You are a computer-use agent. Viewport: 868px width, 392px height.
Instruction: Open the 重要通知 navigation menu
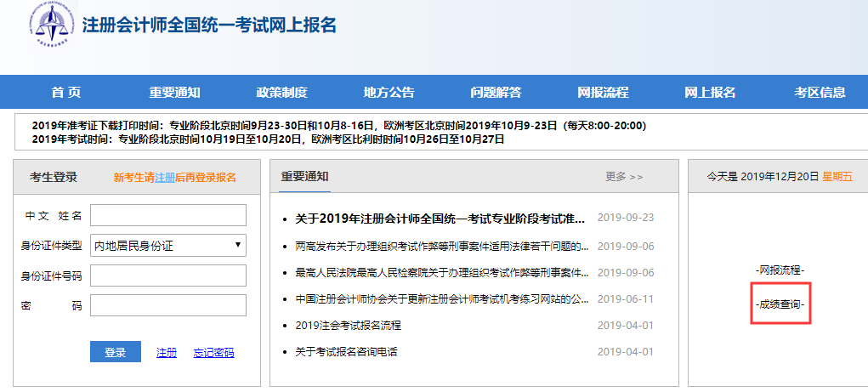[174, 93]
